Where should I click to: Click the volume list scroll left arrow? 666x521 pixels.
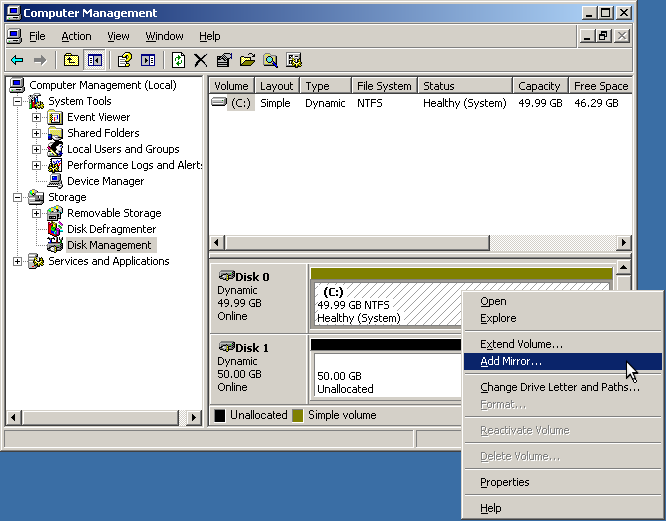tap(217, 243)
